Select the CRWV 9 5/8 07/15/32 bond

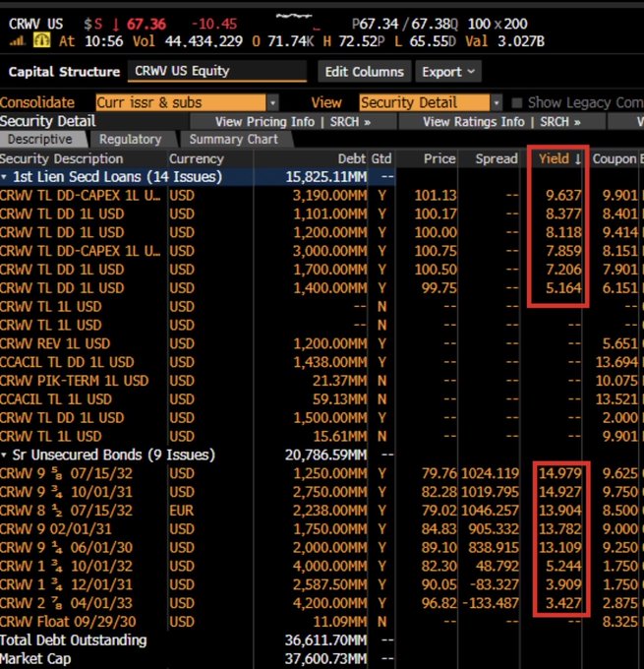322,473
